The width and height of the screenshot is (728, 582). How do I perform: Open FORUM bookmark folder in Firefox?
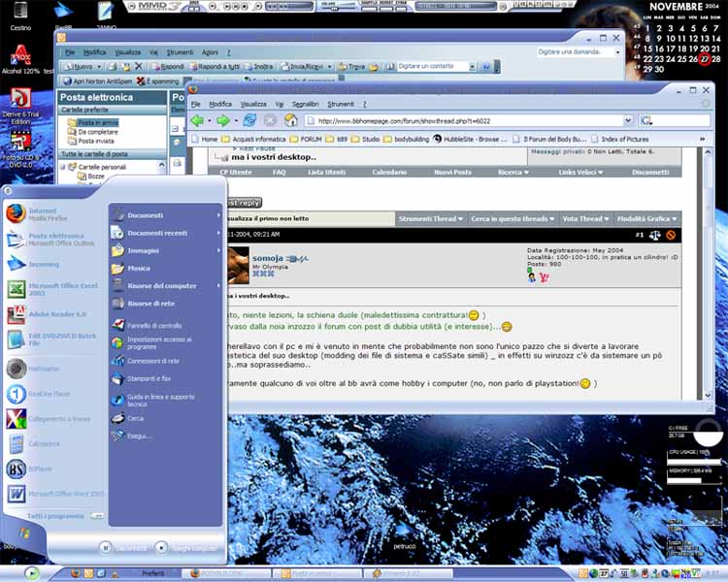pyautogui.click(x=306, y=139)
